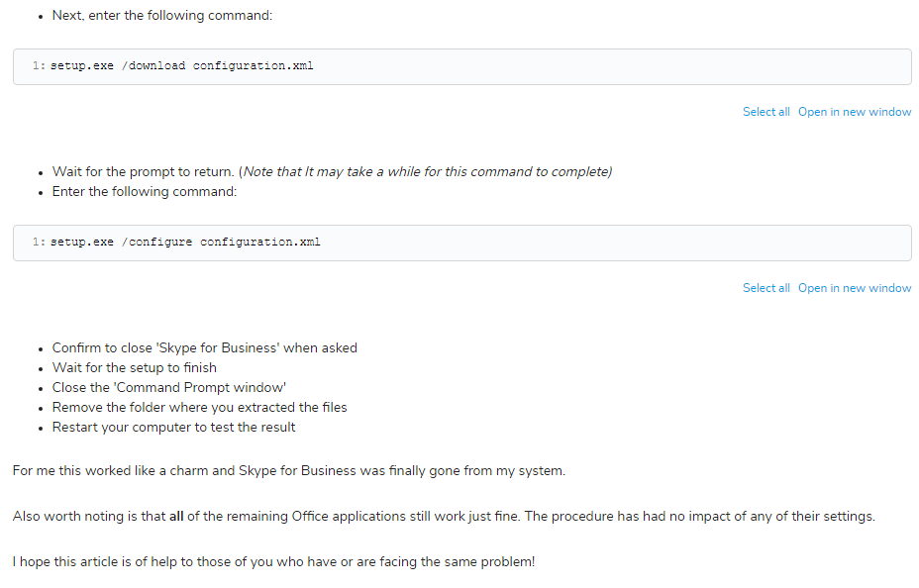
Task: Click 'Select all' under the configure command
Action: click(x=766, y=288)
